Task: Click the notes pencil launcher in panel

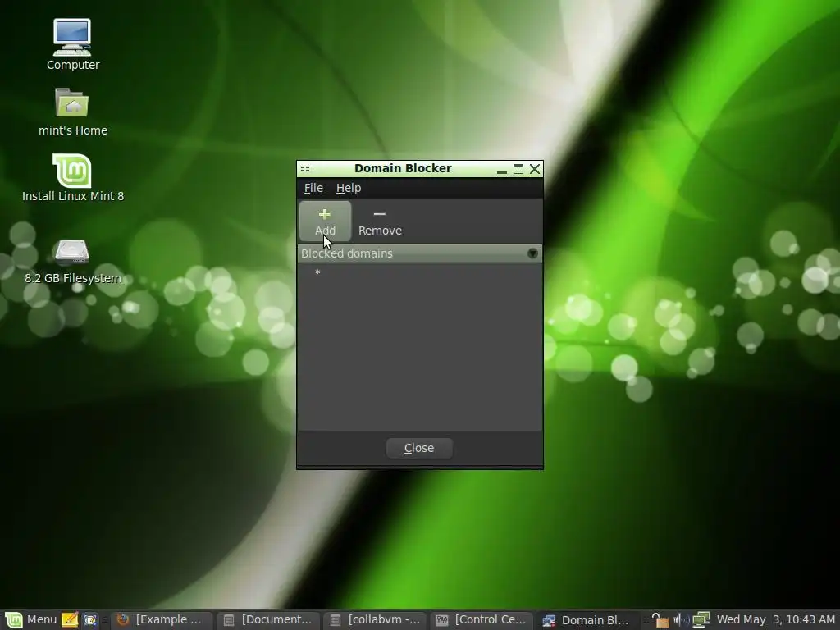Action: (x=70, y=620)
